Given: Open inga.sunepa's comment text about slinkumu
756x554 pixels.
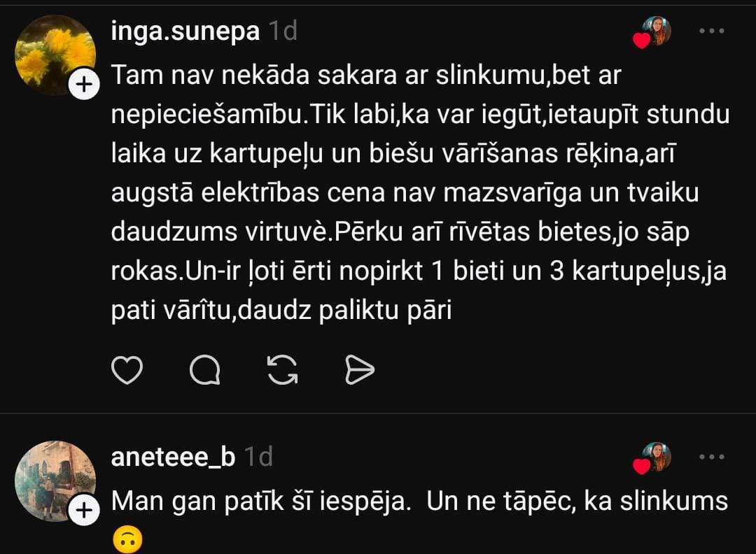Looking at the screenshot, I should click(419, 192).
